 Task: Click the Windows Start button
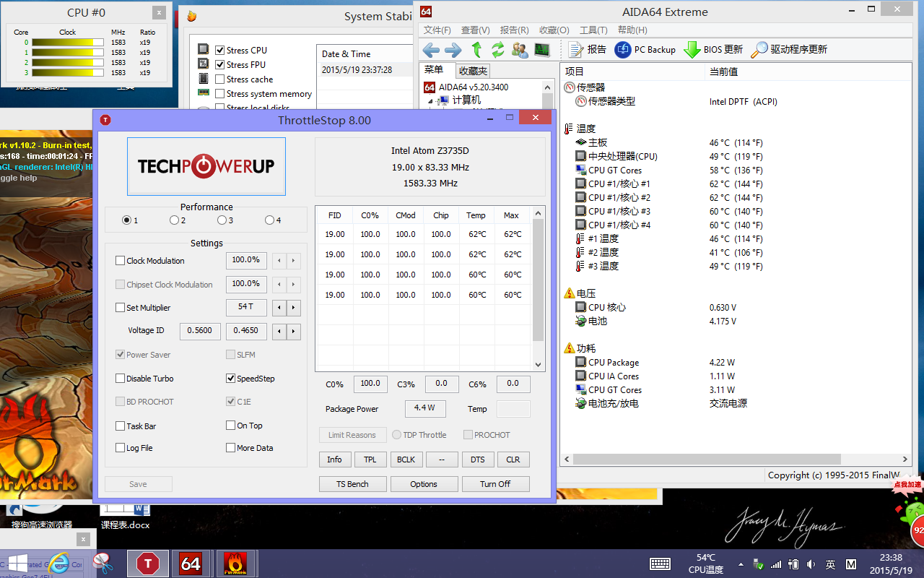click(x=17, y=564)
